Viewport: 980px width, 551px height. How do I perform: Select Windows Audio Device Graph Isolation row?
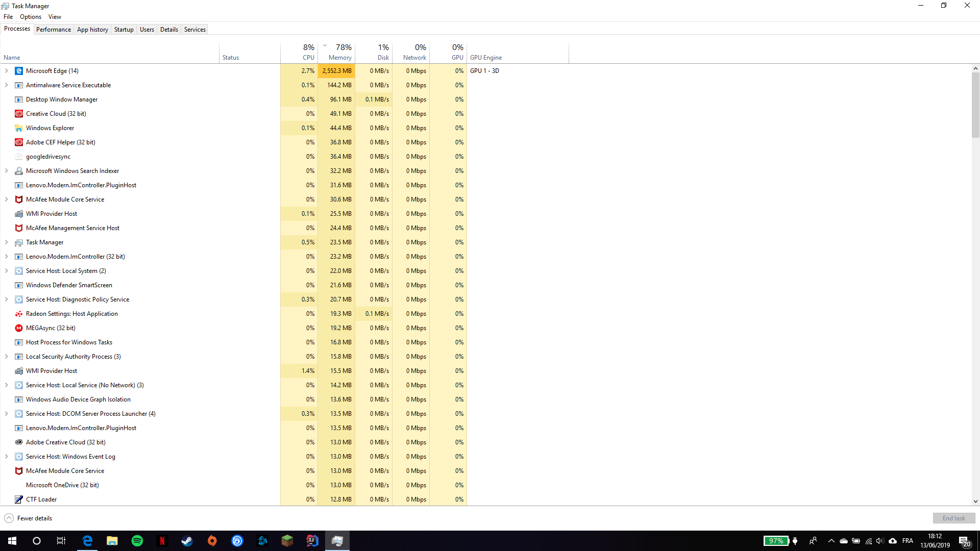(x=233, y=399)
